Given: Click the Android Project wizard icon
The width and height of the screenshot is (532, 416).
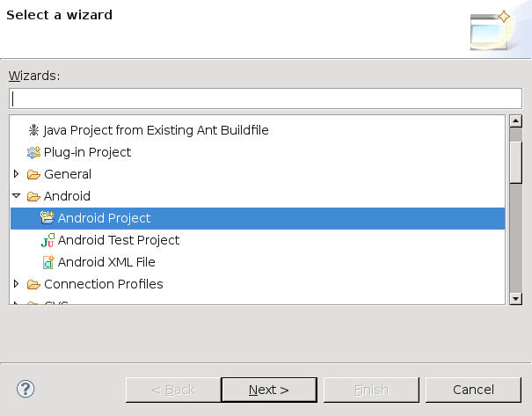Looking at the screenshot, I should click(47, 218).
